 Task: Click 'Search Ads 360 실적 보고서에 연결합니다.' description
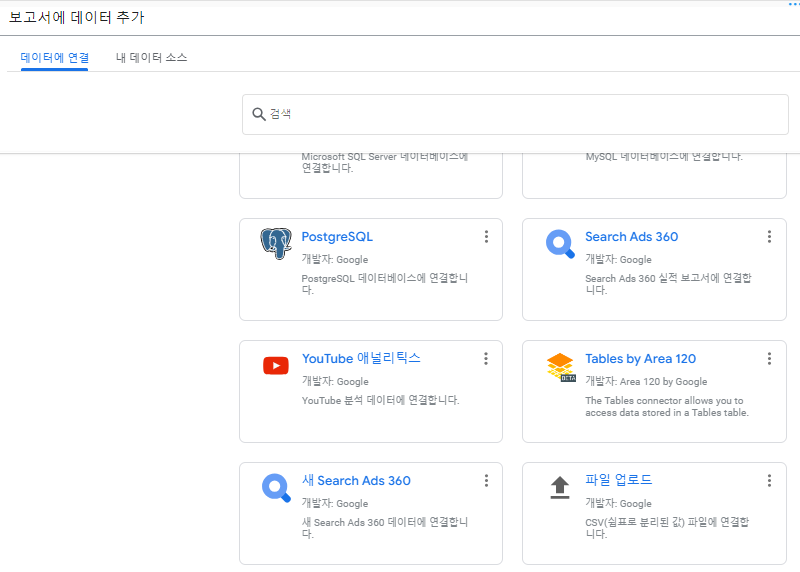668,284
